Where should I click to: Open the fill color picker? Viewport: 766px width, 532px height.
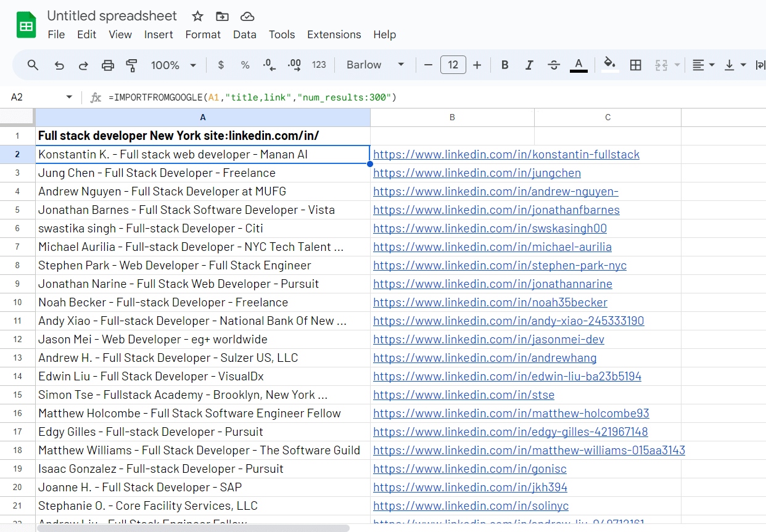[x=609, y=65]
